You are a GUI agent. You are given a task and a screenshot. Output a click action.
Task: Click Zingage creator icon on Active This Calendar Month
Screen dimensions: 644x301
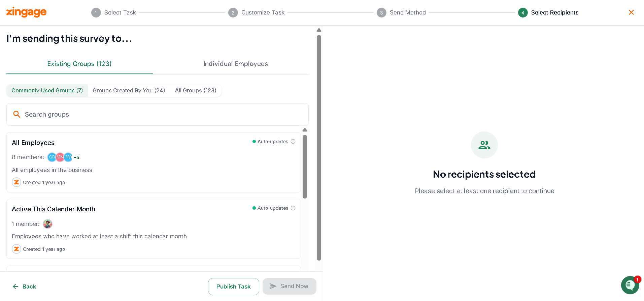tap(16, 249)
